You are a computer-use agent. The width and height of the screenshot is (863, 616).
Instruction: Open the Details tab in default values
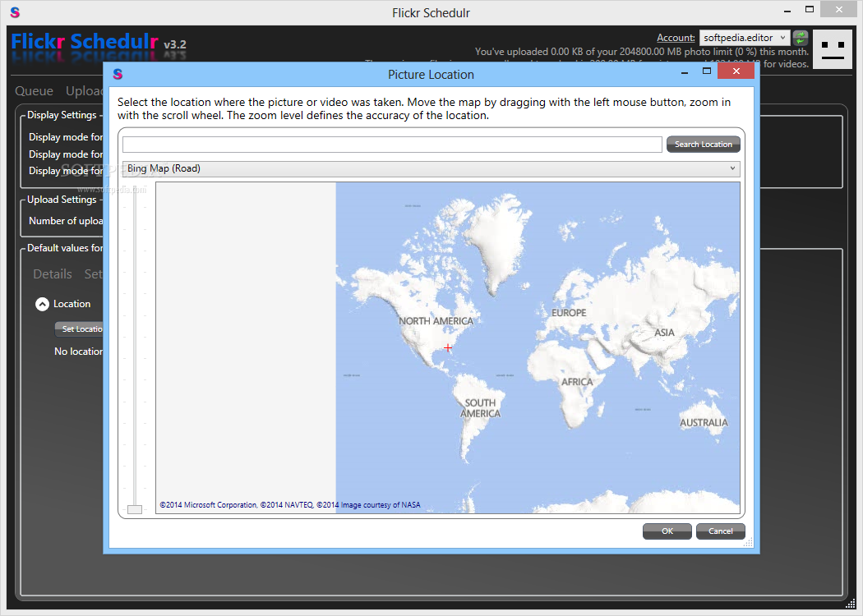(53, 274)
